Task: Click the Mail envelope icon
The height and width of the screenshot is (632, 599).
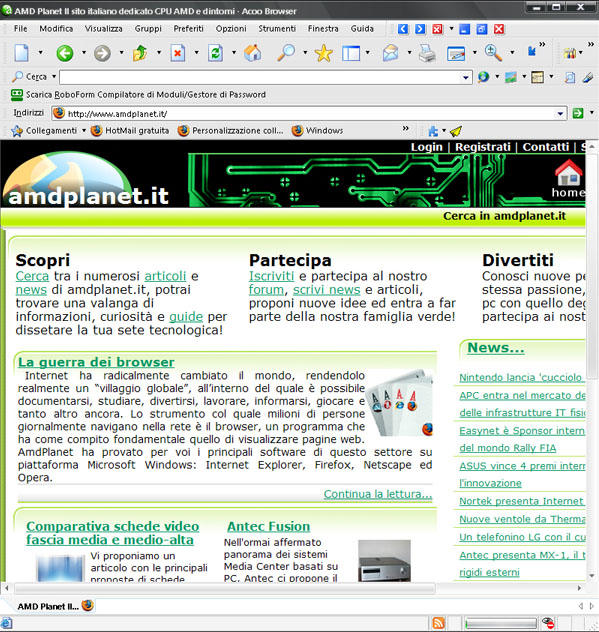Action: click(x=390, y=53)
